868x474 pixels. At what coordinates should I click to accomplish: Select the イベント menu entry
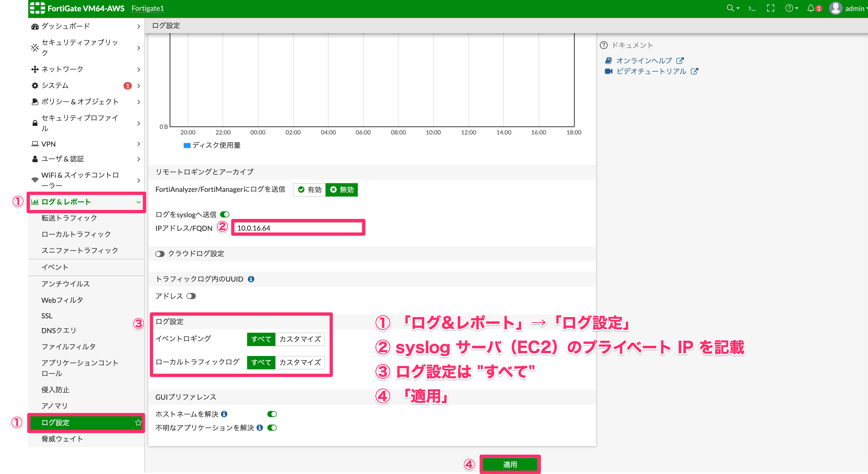[x=55, y=267]
